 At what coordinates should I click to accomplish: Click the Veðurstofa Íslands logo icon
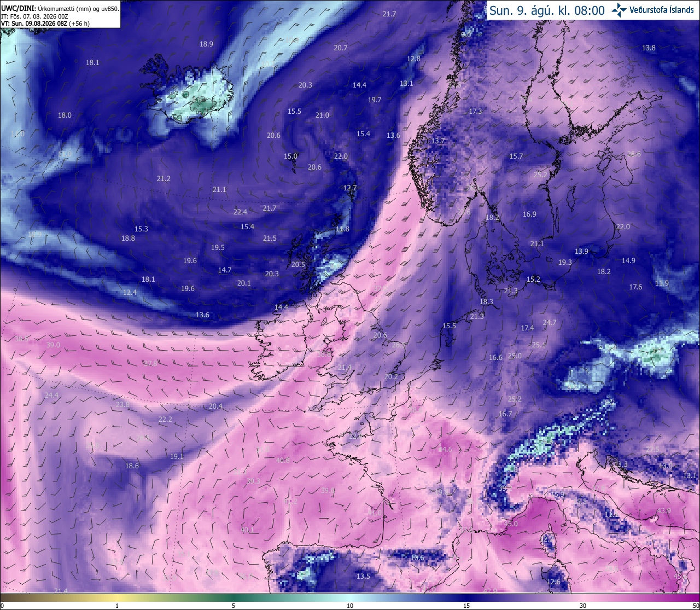[620, 9]
